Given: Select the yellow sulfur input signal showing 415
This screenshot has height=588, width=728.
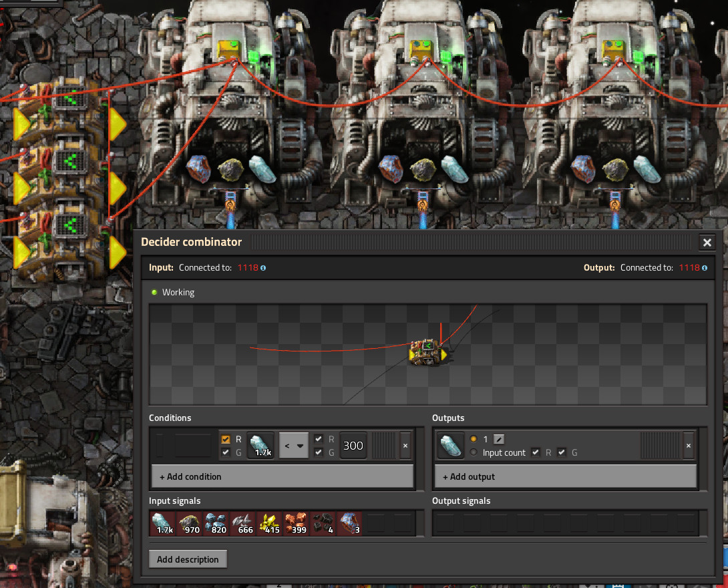Looking at the screenshot, I should pos(269,524).
